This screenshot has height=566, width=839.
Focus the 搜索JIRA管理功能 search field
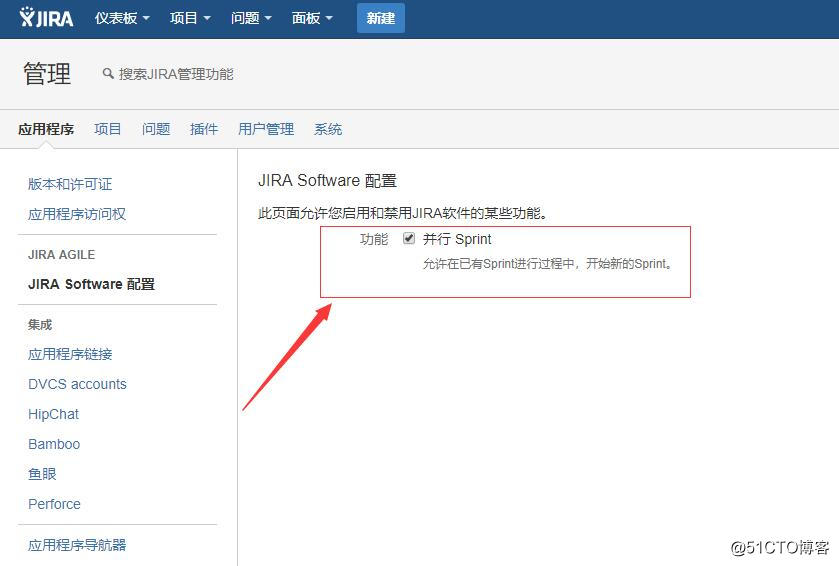[x=176, y=74]
